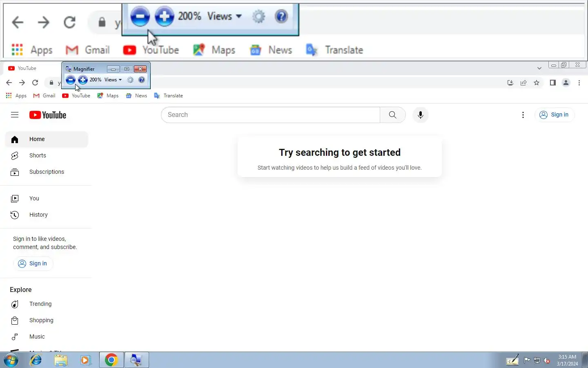Toggle Chrome side panel icon

pyautogui.click(x=552, y=83)
